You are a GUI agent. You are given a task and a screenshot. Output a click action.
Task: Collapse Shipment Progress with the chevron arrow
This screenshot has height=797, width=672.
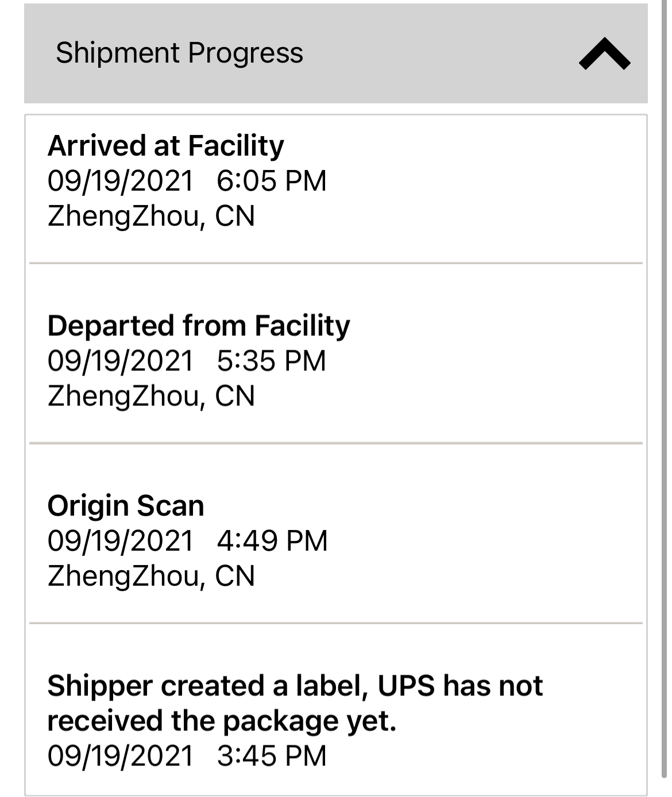coord(604,53)
